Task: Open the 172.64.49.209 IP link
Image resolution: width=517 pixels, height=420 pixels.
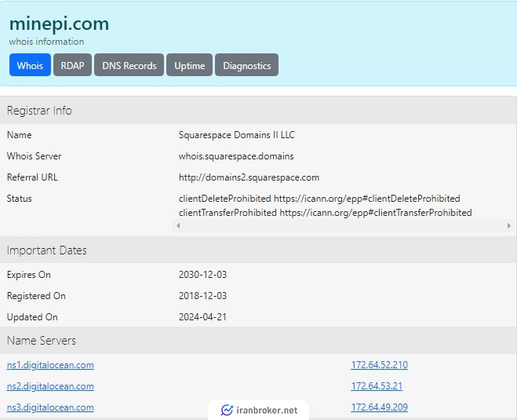Action: (379, 407)
